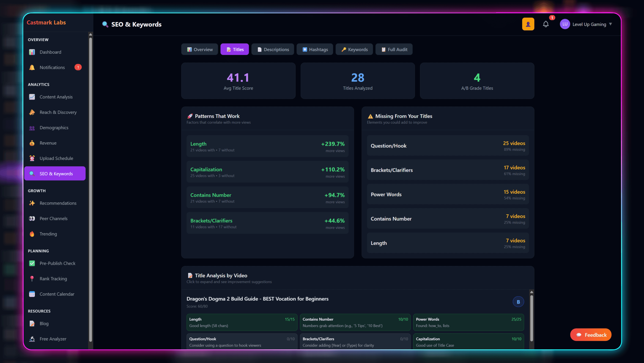Go to Reach & Discovery analytics

(58, 112)
